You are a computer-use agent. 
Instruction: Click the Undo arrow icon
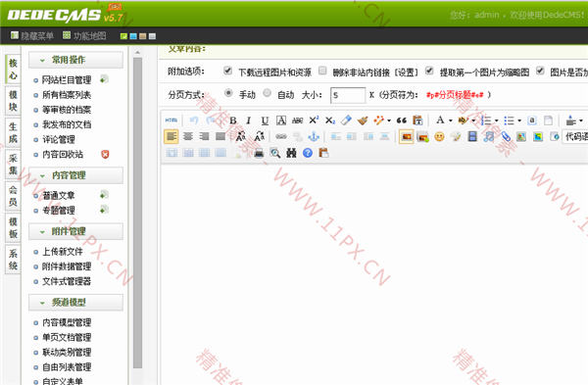click(193, 120)
